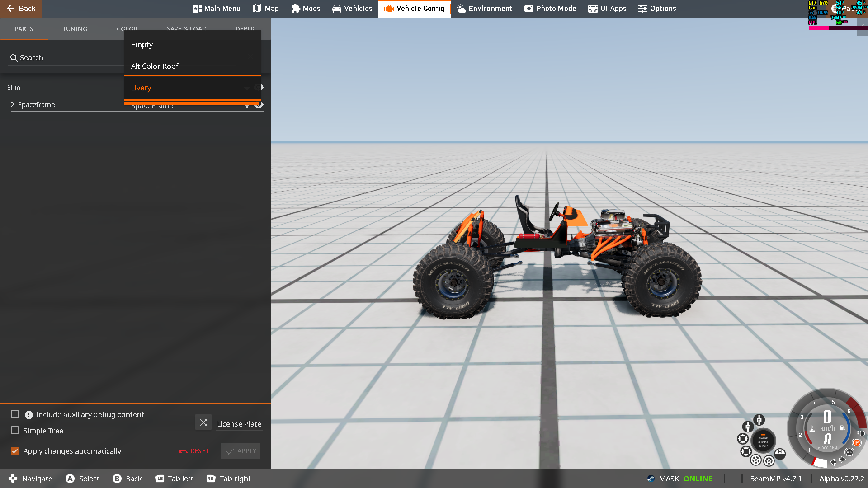868x488 pixels.
Task: Click the right turn signal arrow
Action: click(842, 460)
